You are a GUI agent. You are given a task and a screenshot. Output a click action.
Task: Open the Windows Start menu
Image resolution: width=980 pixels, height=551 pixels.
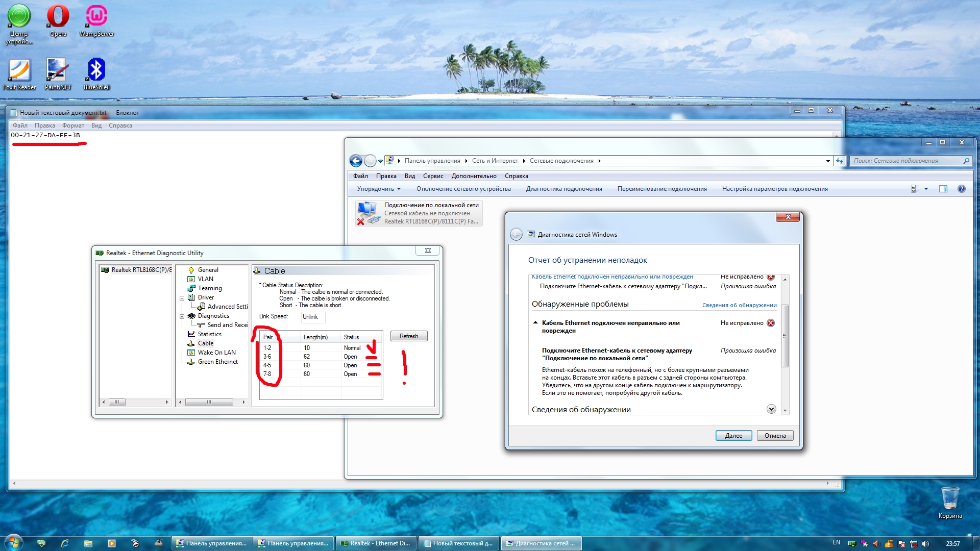(13, 543)
